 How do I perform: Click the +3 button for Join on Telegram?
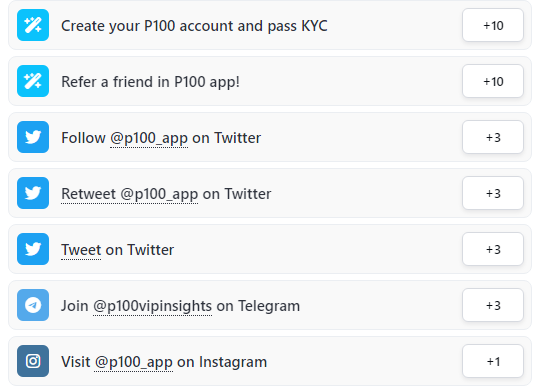pyautogui.click(x=493, y=305)
